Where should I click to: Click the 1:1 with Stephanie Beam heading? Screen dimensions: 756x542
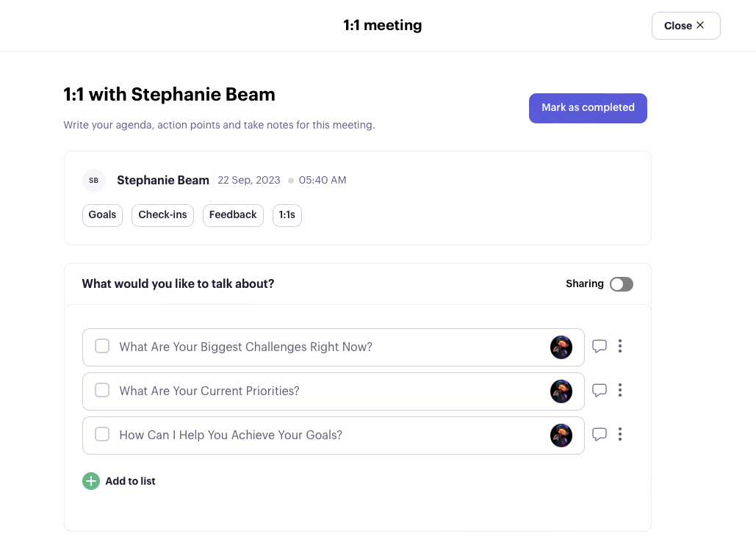[x=169, y=95]
